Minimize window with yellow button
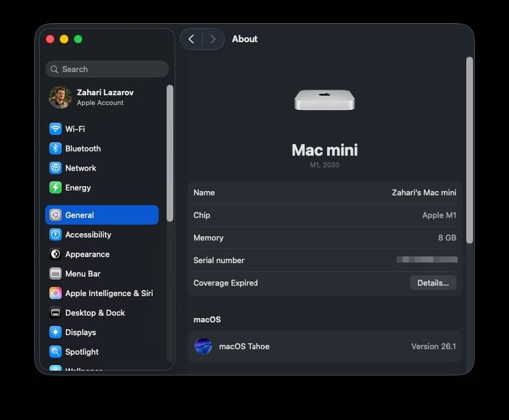This screenshot has height=420, width=509. [x=64, y=39]
